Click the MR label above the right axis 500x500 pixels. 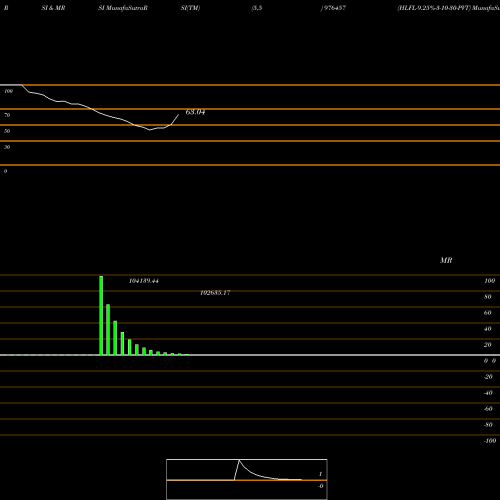point(446,260)
